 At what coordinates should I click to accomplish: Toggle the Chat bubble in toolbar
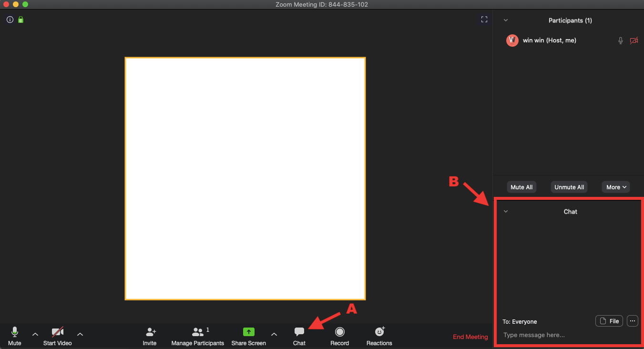tap(299, 332)
